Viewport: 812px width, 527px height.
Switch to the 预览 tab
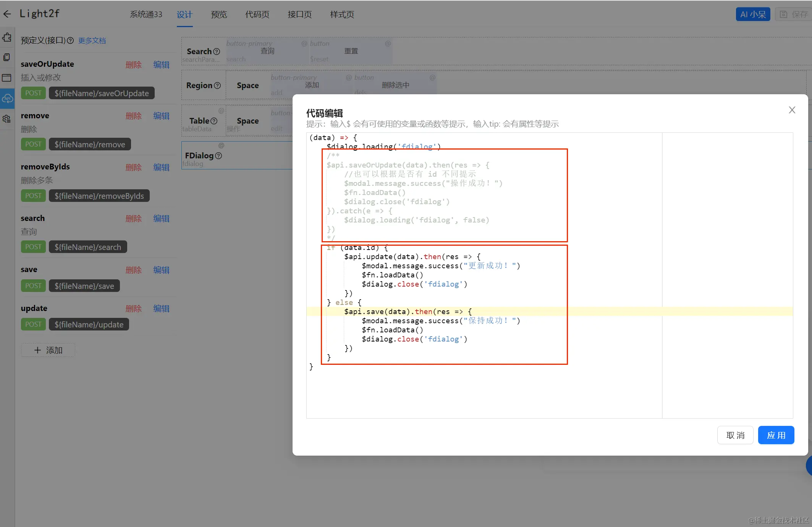coord(219,15)
